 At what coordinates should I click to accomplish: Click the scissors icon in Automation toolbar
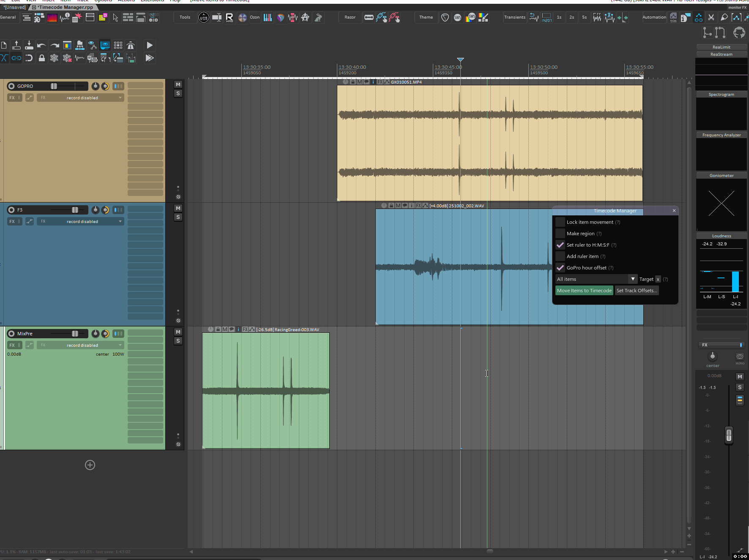tap(711, 17)
